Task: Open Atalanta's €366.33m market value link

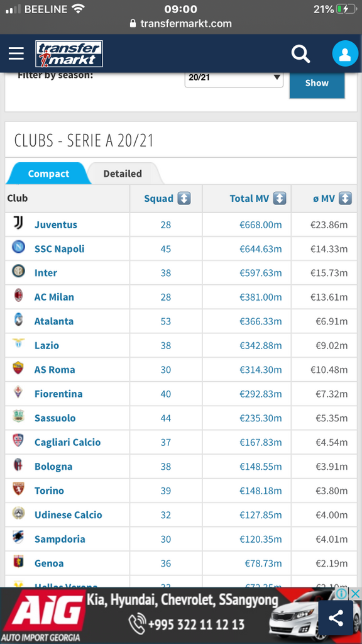Action: pyautogui.click(x=261, y=321)
